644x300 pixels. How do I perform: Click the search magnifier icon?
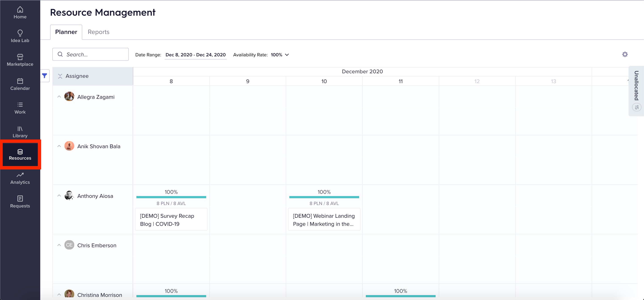coord(60,54)
